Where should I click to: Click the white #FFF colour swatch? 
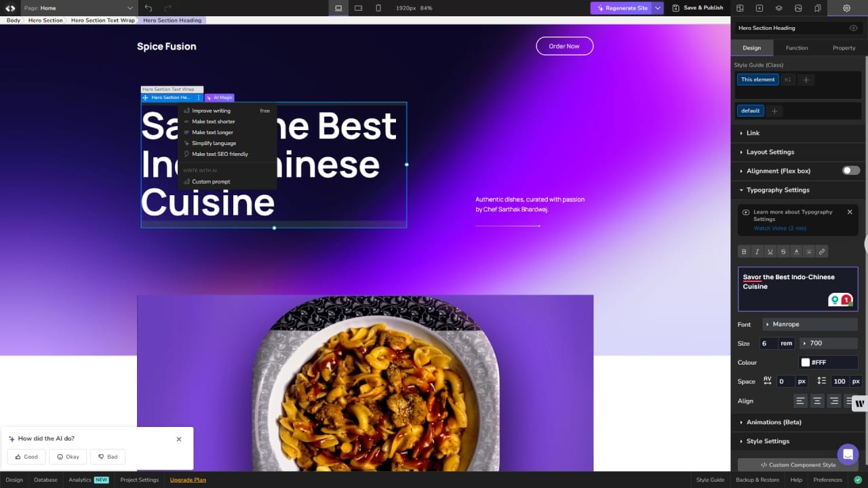click(x=806, y=363)
